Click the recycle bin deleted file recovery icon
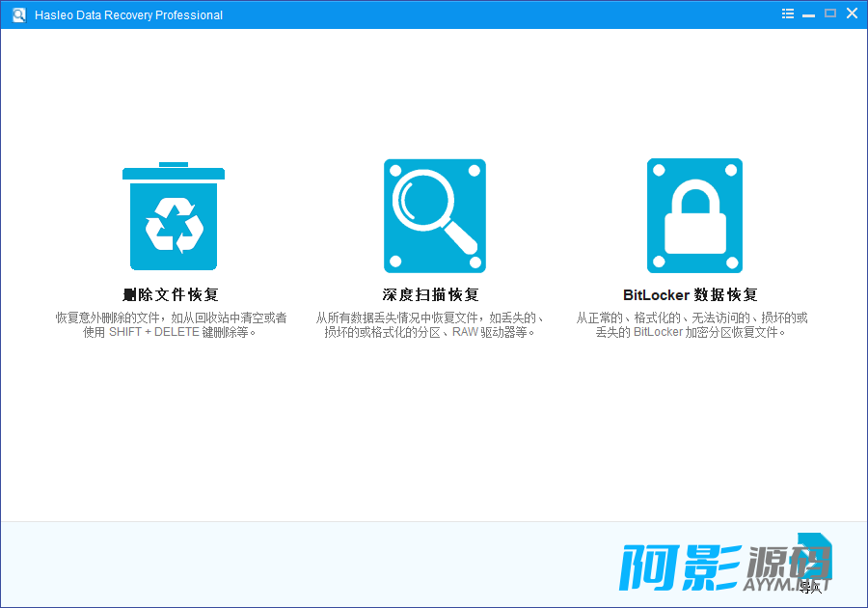 tap(174, 216)
